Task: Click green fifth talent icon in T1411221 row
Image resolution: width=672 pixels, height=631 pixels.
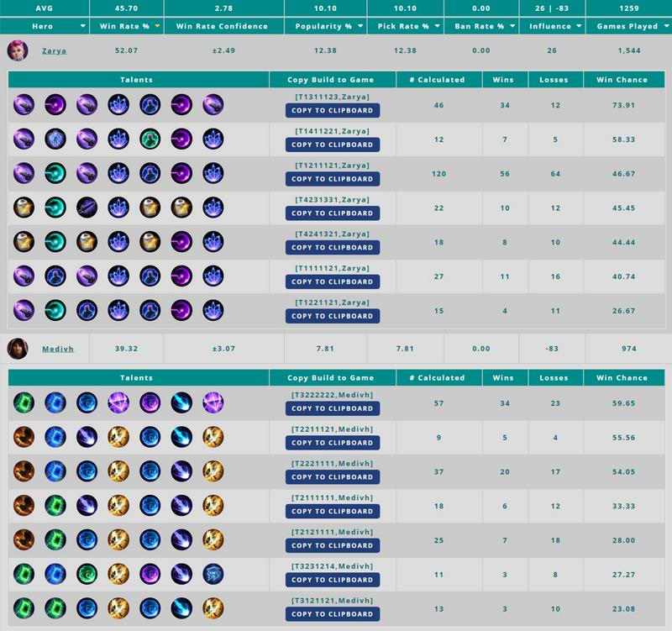Action: click(x=150, y=139)
